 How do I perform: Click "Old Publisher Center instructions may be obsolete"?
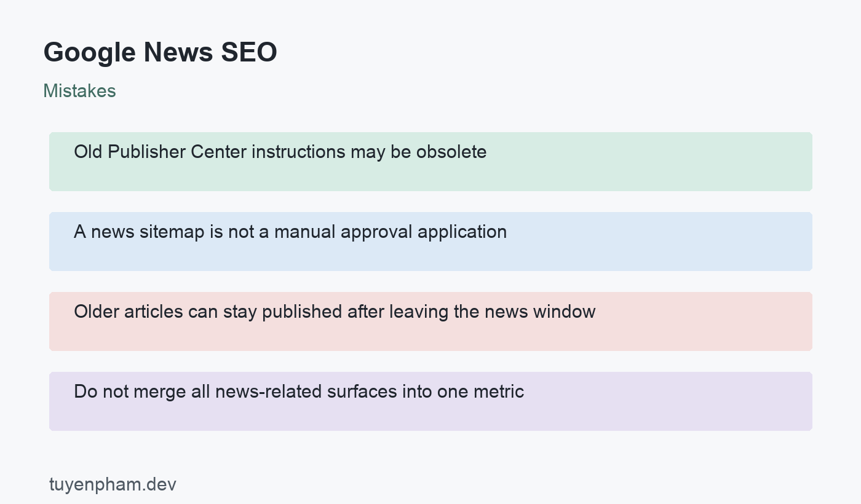tap(280, 152)
